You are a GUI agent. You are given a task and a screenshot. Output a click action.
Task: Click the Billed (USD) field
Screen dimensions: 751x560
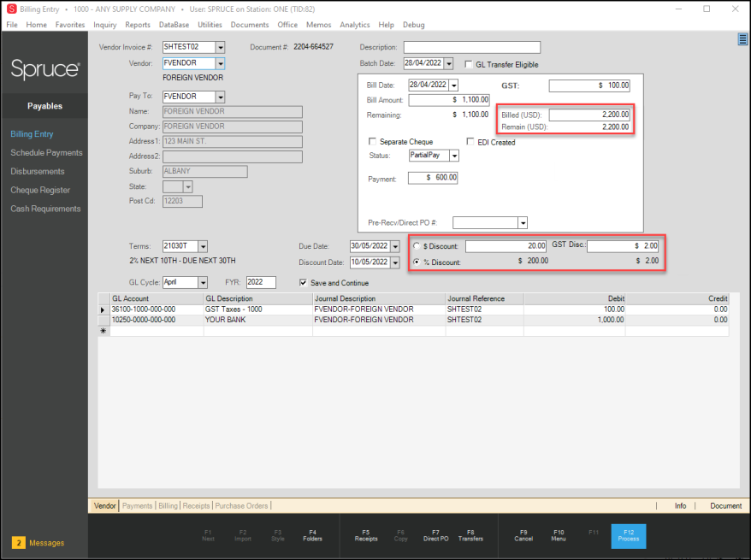point(589,115)
